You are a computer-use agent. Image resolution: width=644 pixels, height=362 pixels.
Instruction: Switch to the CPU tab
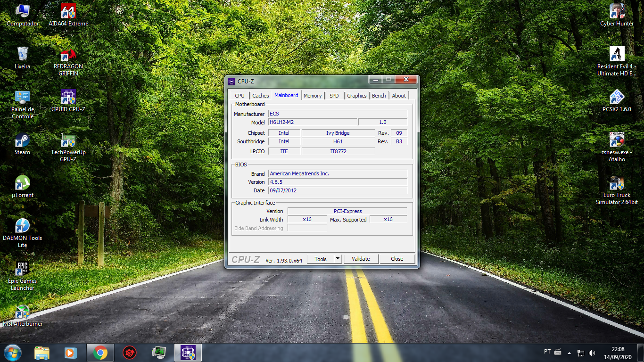[239, 96]
